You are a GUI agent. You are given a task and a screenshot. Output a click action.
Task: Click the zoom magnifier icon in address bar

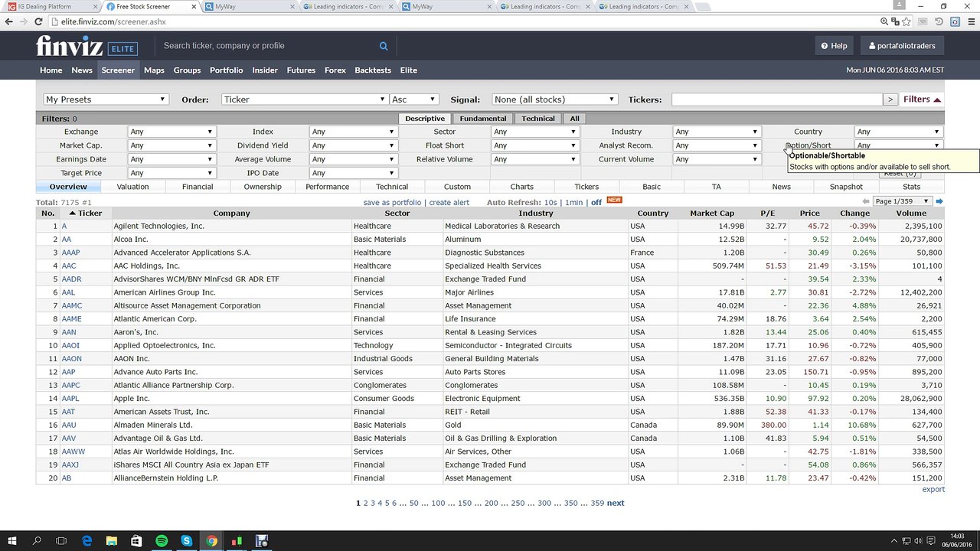point(885,22)
